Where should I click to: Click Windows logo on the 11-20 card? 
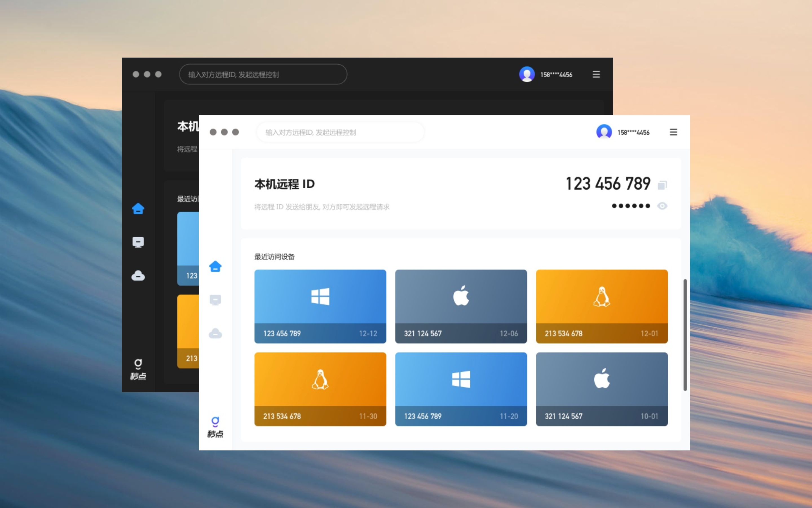click(461, 379)
